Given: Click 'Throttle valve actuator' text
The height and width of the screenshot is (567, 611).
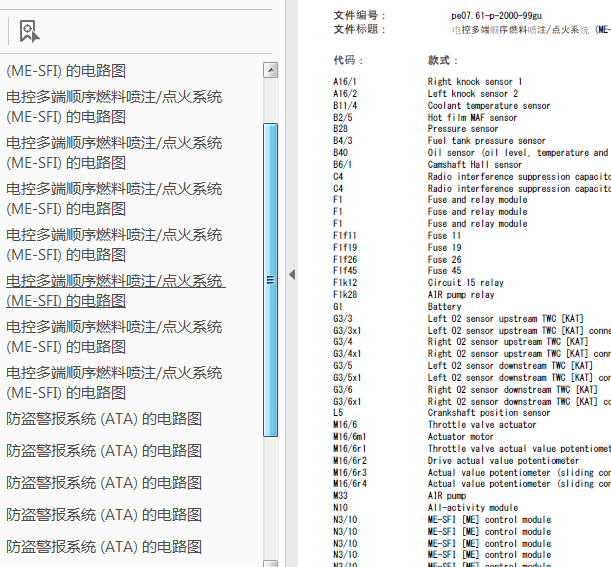Looking at the screenshot, I should point(482,425).
